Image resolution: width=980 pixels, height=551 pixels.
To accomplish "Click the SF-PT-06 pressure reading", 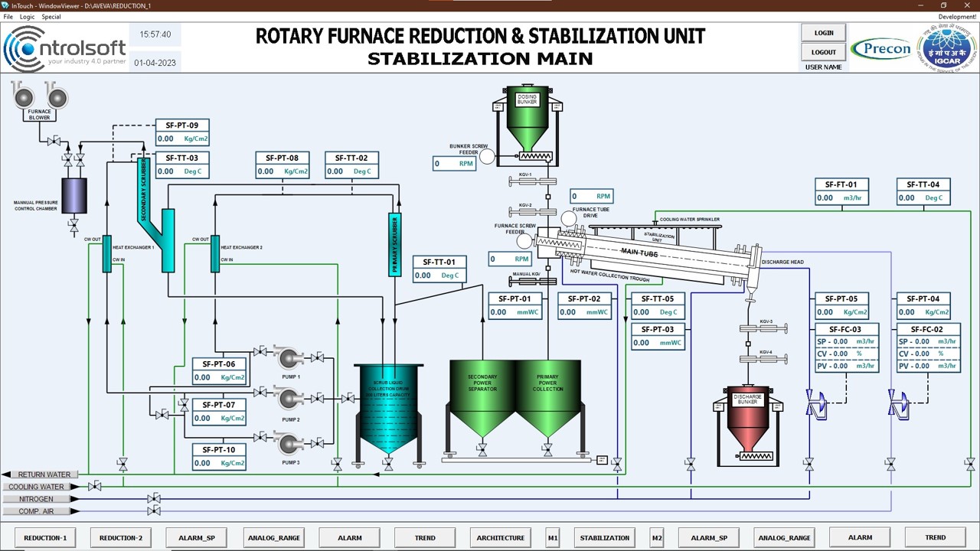I will [x=220, y=377].
